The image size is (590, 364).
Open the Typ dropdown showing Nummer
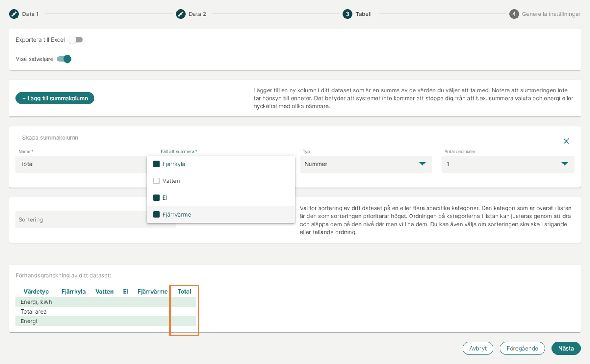pos(366,164)
